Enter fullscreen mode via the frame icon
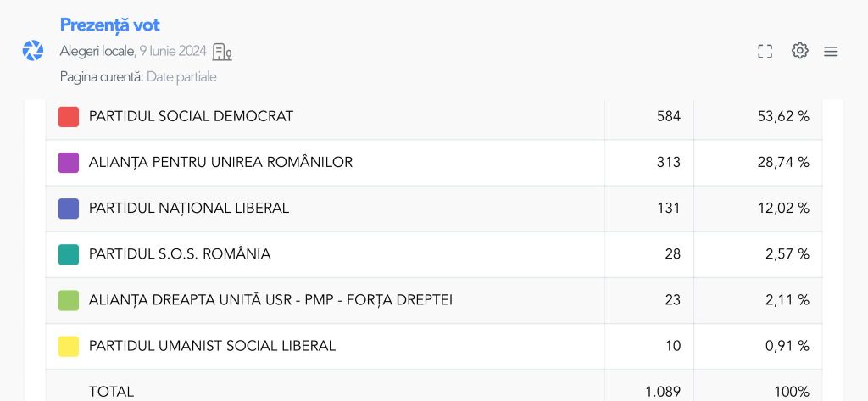The width and height of the screenshot is (868, 401). pos(765,52)
